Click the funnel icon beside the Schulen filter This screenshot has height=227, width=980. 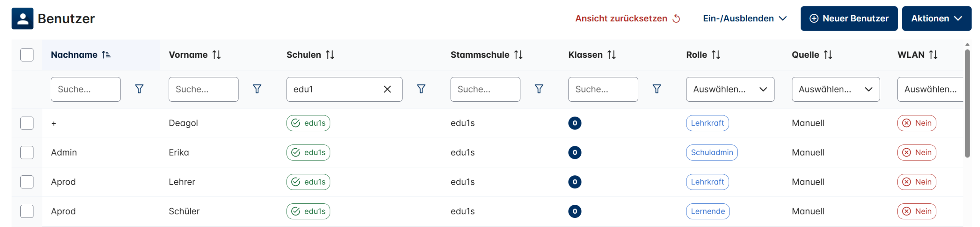click(x=421, y=89)
